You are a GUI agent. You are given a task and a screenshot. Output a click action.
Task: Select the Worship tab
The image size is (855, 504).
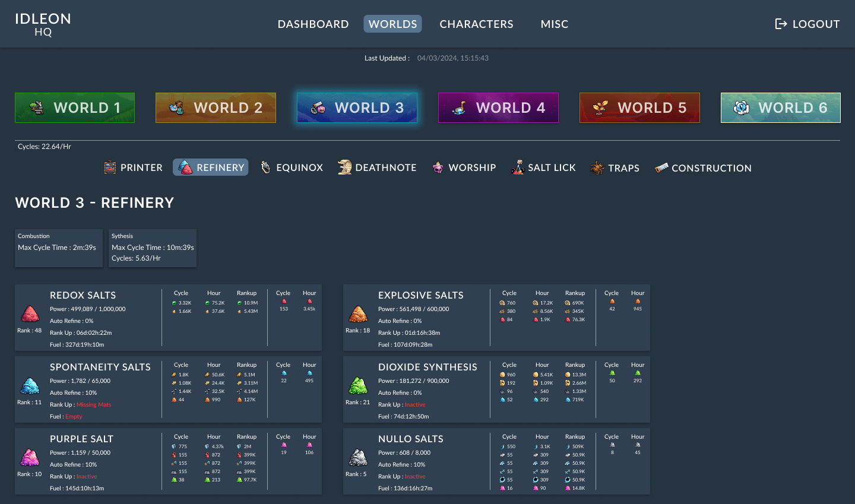pos(464,167)
